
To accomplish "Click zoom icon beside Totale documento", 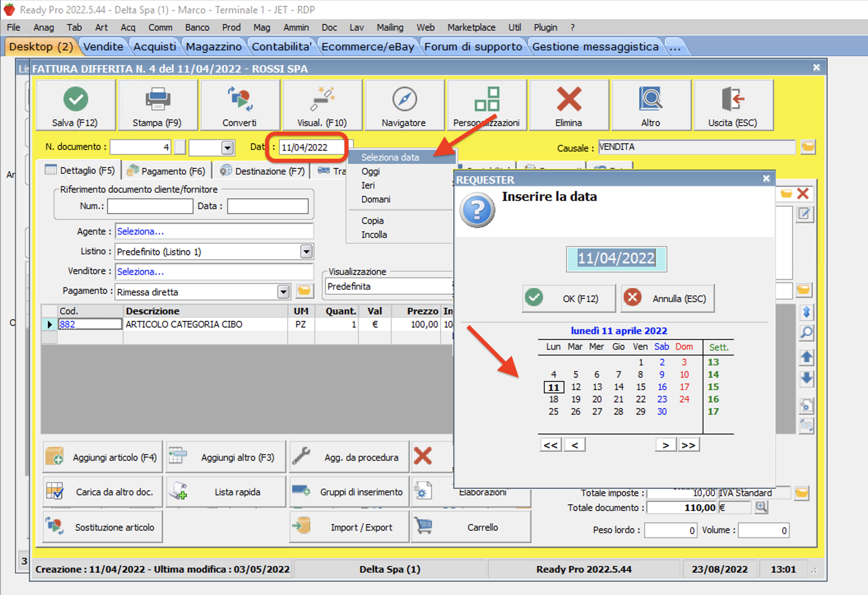I will 761,507.
